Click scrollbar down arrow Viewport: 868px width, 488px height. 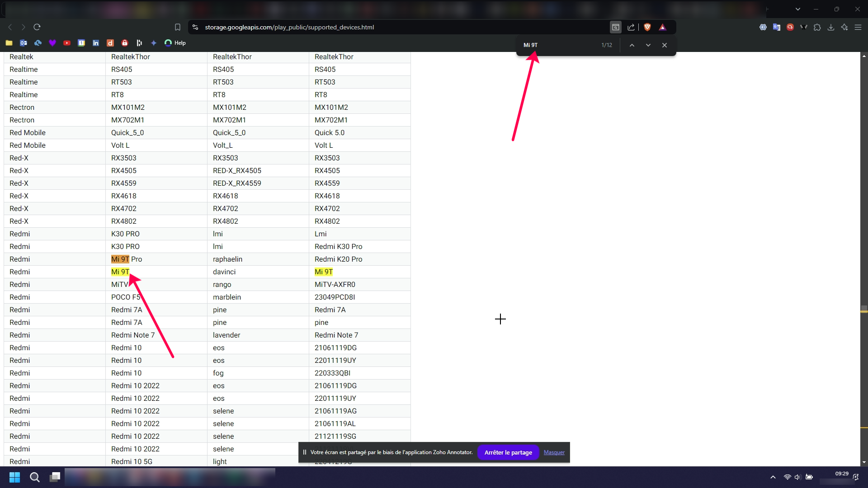coord(864,462)
